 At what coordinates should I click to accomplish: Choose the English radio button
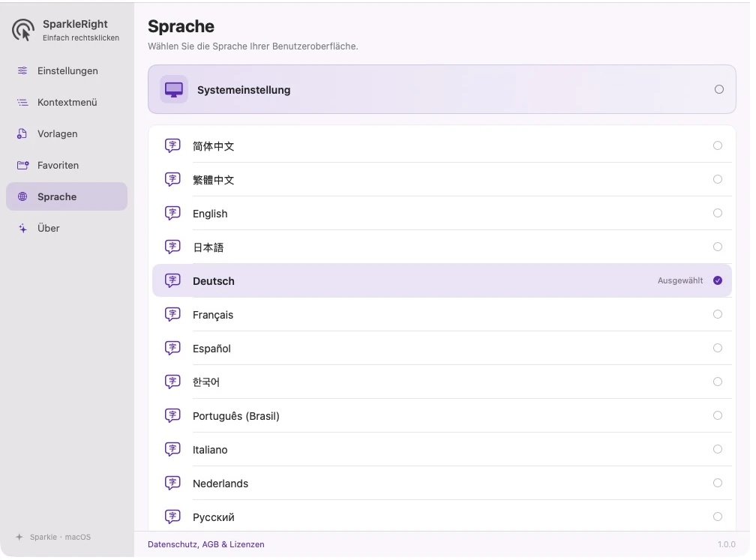coord(718,213)
